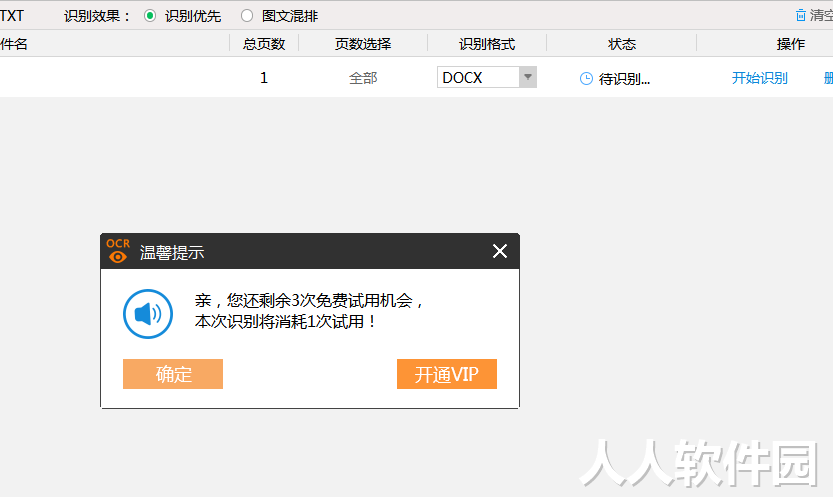Screen dimensions: 833x497
Task: Click the 全部 page selection cell
Action: click(363, 78)
